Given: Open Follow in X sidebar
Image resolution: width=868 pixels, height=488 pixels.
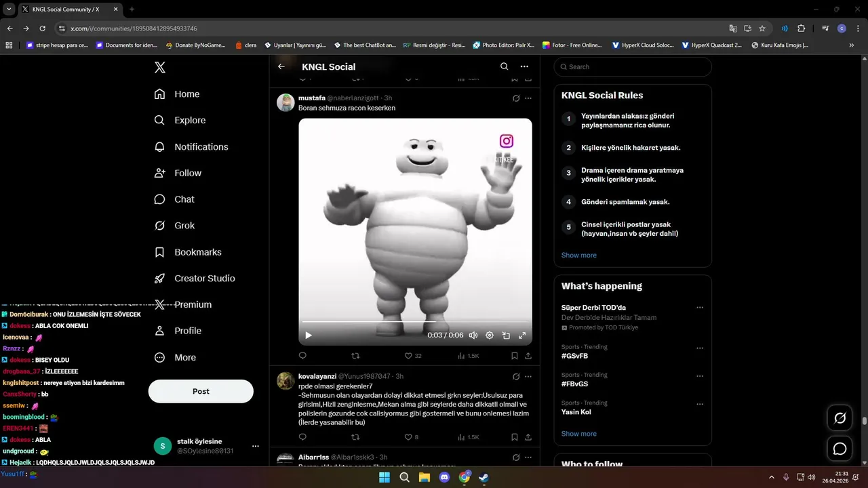Looking at the screenshot, I should tap(178, 173).
